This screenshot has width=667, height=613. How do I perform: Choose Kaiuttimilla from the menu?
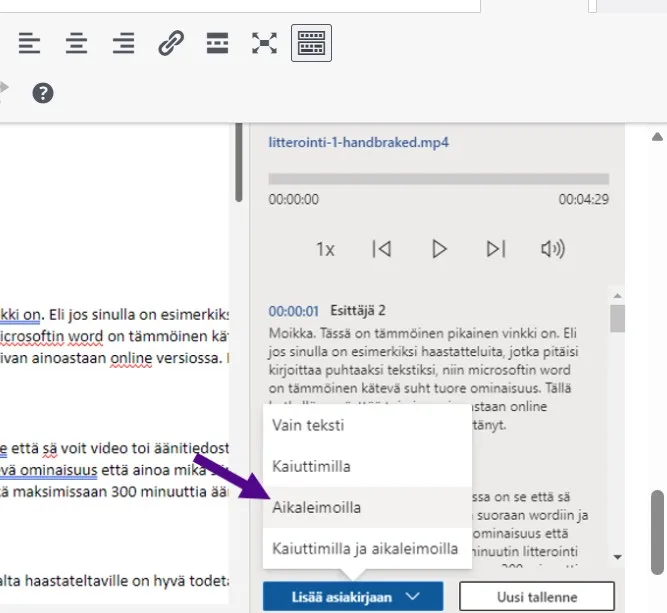tap(368, 467)
